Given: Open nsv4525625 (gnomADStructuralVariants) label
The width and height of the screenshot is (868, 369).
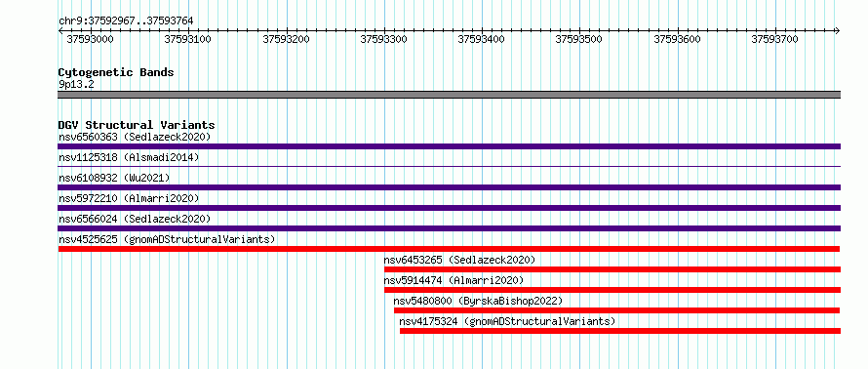Looking at the screenshot, I should coord(167,239).
